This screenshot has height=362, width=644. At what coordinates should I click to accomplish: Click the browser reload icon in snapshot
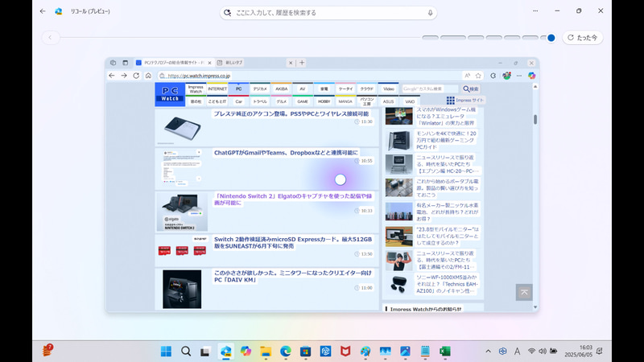[x=136, y=76]
